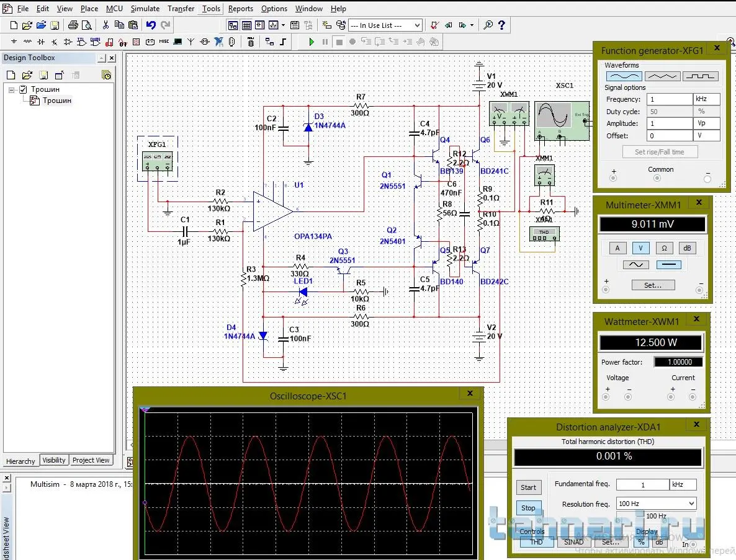
Task: Choose the triangle waveform in Function generator
Action: click(x=662, y=76)
